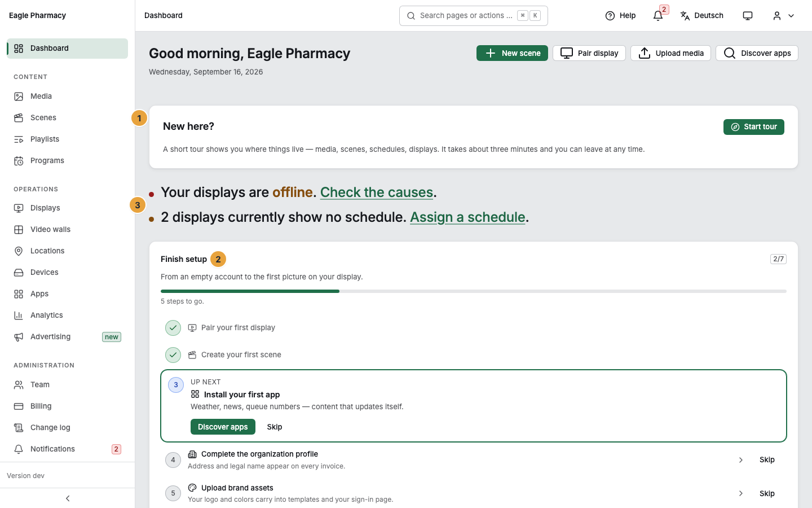Viewport: 812px width, 508px height.
Task: Click the Upload media button
Action: tap(670, 53)
